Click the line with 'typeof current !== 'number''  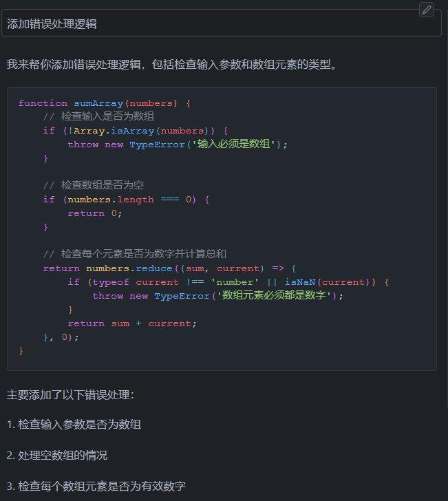pyautogui.click(x=228, y=282)
